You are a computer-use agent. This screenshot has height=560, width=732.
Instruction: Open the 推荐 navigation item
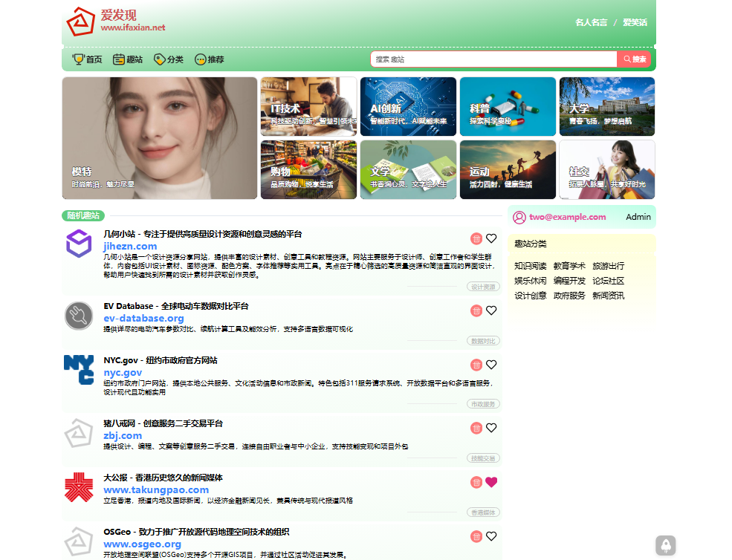(209, 59)
